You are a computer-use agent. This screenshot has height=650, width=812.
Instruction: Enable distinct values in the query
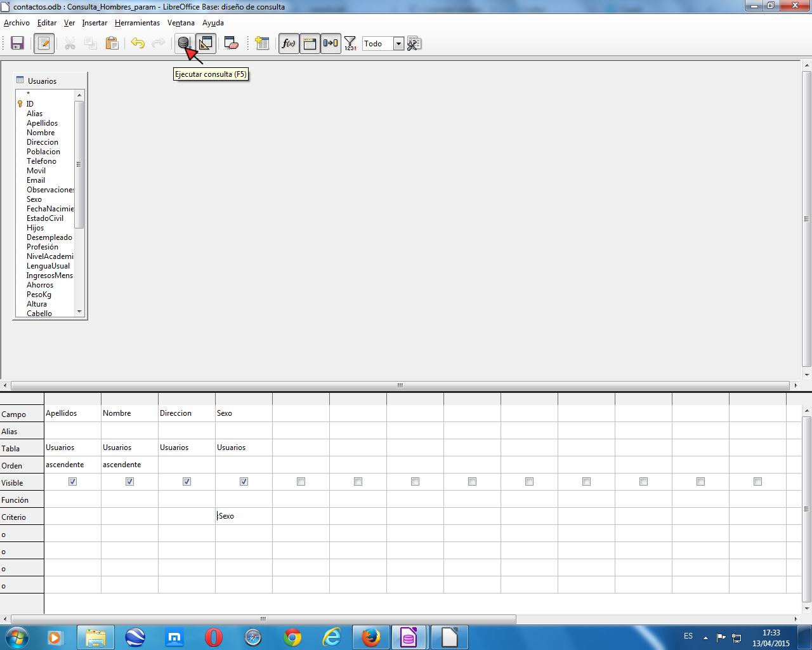pyautogui.click(x=350, y=43)
